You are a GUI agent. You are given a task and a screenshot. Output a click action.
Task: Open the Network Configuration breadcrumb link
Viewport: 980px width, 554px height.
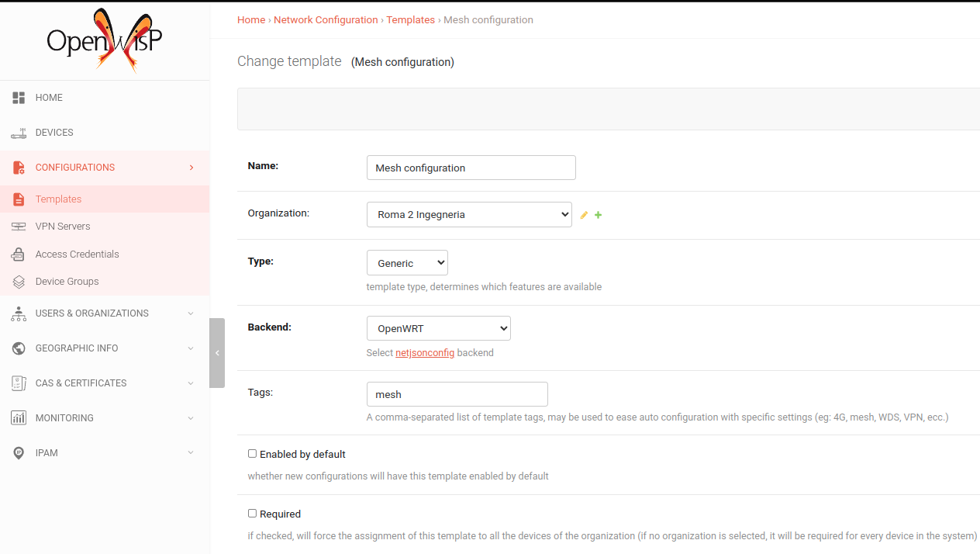pyautogui.click(x=325, y=19)
